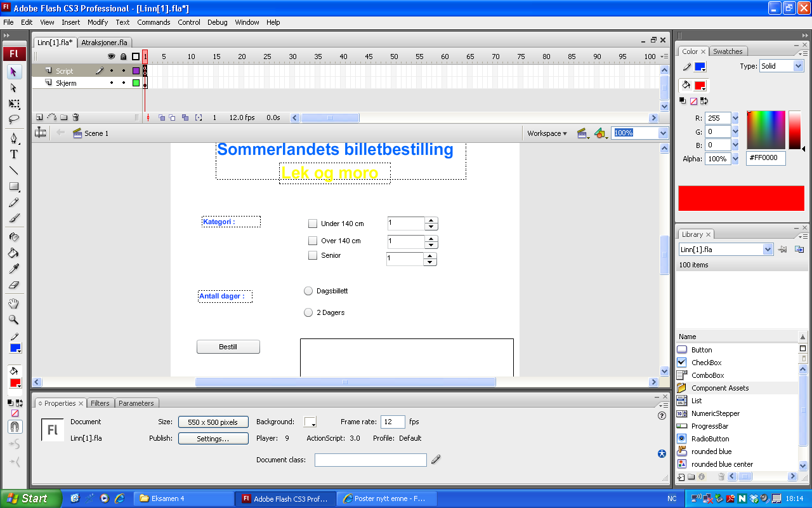Screen dimensions: 812x508
Task: Check the 'Senior' checkbox
Action: [313, 255]
